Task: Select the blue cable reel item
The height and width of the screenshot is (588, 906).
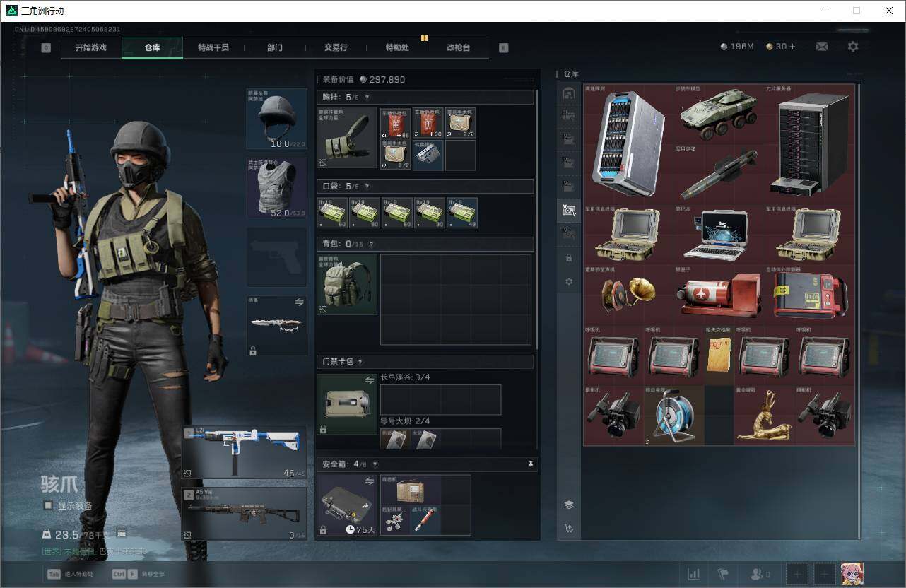Action: pos(674,416)
